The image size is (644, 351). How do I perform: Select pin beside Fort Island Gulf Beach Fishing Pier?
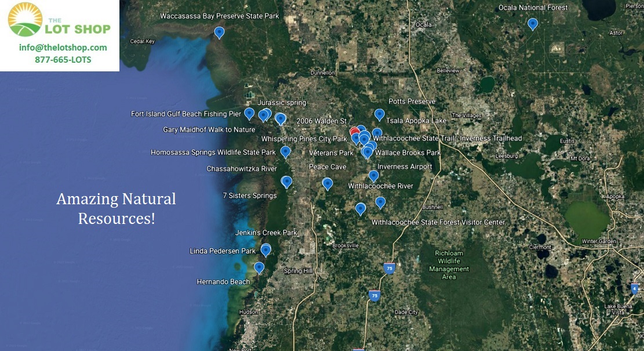(249, 113)
